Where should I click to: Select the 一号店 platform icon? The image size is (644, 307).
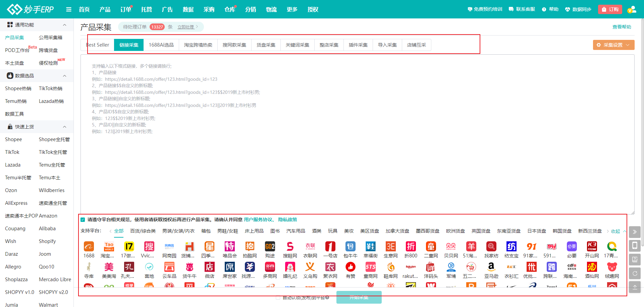[x=330, y=247]
